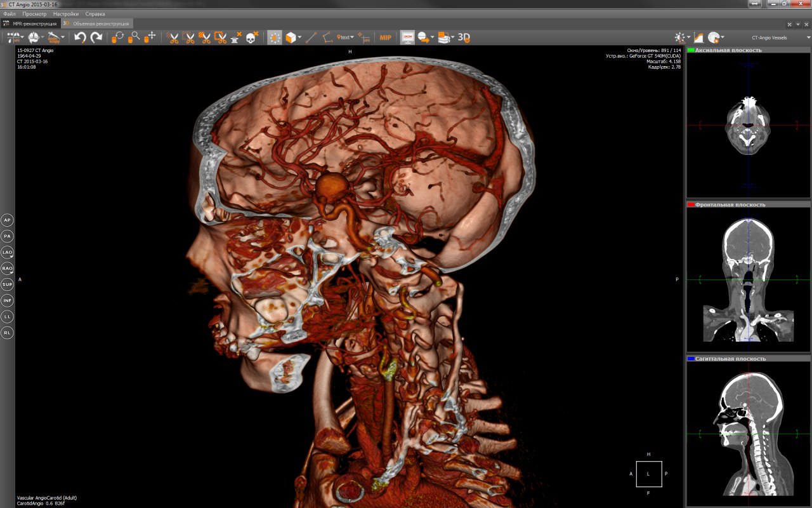Select the ruler measurement line tool

coord(311,37)
